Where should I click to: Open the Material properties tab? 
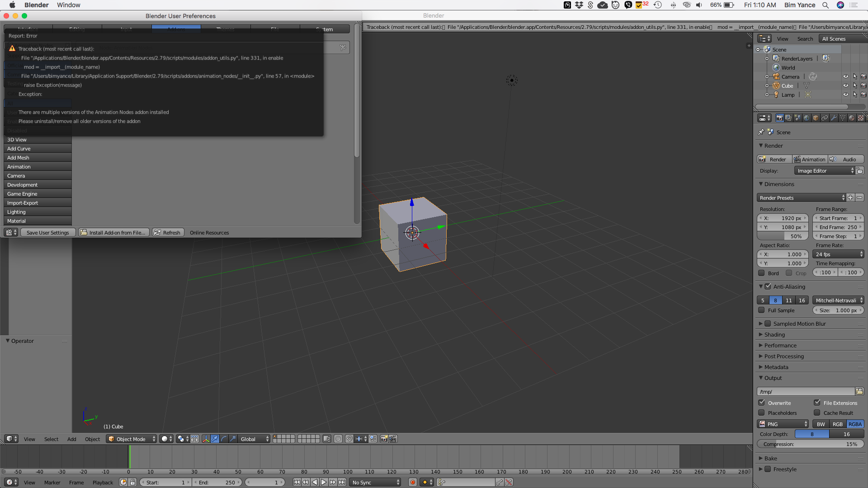pyautogui.click(x=852, y=118)
